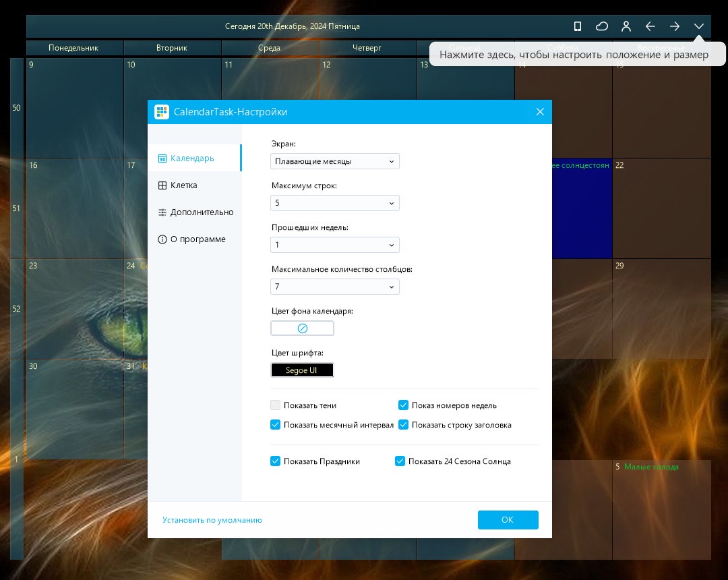728x580 pixels.
Task: Click the OK button
Action: [x=508, y=519]
